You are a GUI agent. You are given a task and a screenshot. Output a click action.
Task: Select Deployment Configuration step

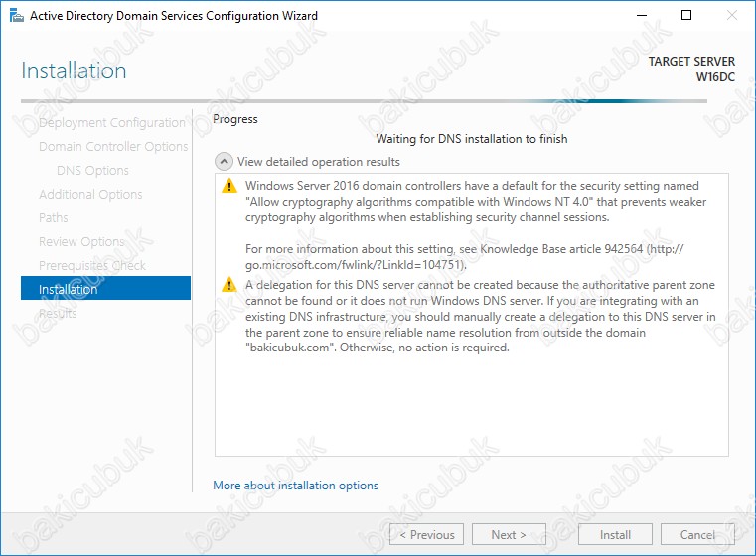coord(111,123)
